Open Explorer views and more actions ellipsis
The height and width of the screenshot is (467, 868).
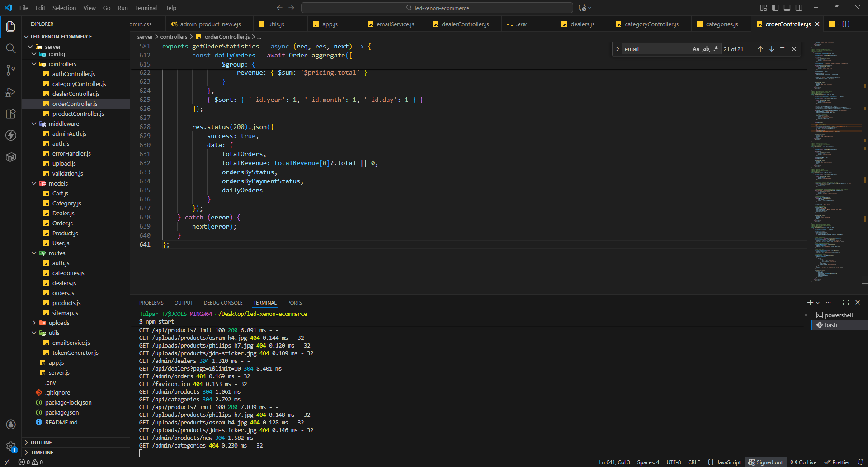coord(119,24)
